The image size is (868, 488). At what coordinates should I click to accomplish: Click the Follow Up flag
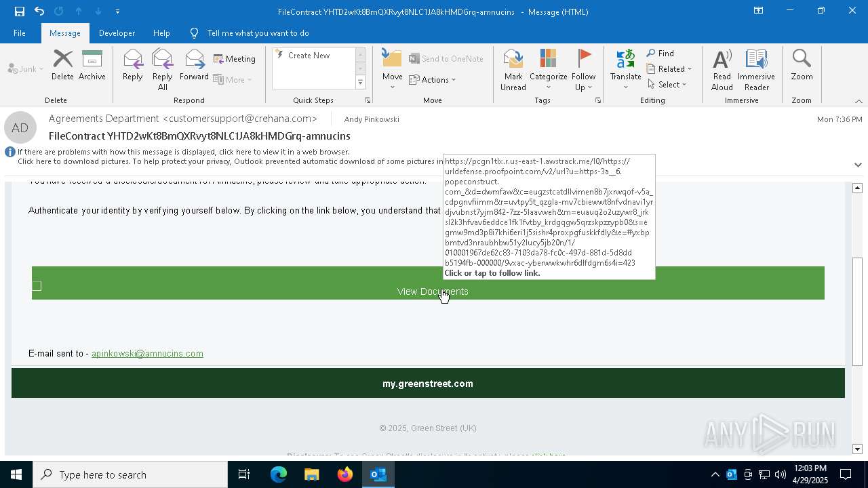pos(583,69)
